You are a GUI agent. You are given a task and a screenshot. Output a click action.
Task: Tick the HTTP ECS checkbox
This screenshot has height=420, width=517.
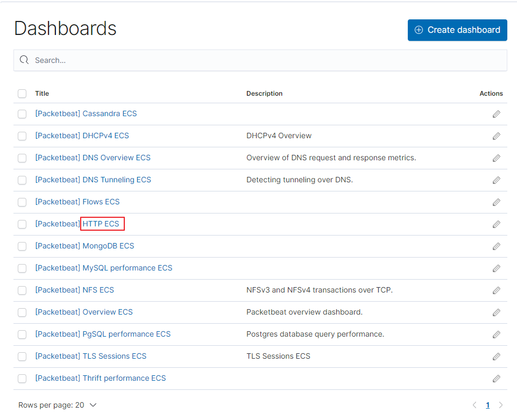[x=22, y=224]
